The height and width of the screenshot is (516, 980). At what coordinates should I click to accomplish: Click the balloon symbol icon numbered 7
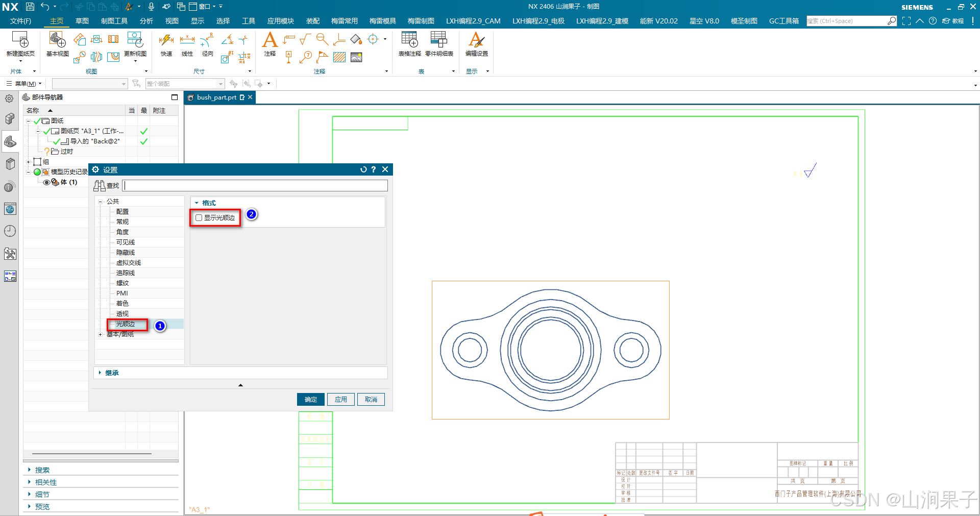point(306,57)
